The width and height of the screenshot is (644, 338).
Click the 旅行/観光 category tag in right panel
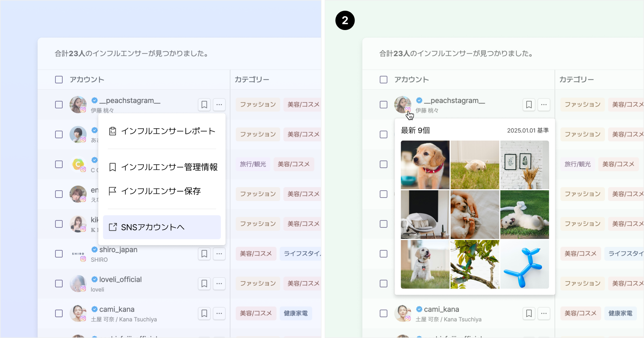[x=578, y=164]
